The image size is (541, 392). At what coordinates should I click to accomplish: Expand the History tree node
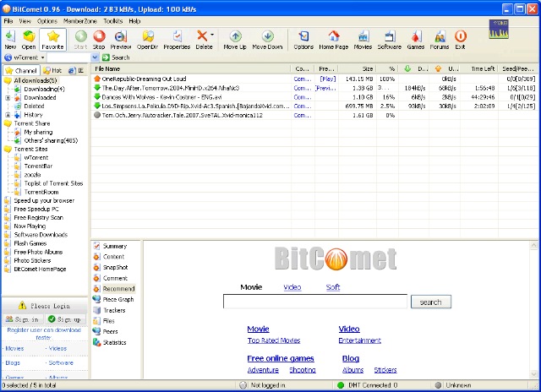8,115
